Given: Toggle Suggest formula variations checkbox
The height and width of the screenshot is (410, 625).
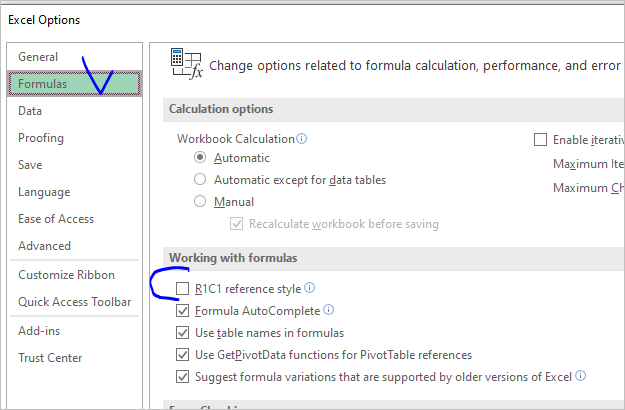Looking at the screenshot, I should coord(182,377).
